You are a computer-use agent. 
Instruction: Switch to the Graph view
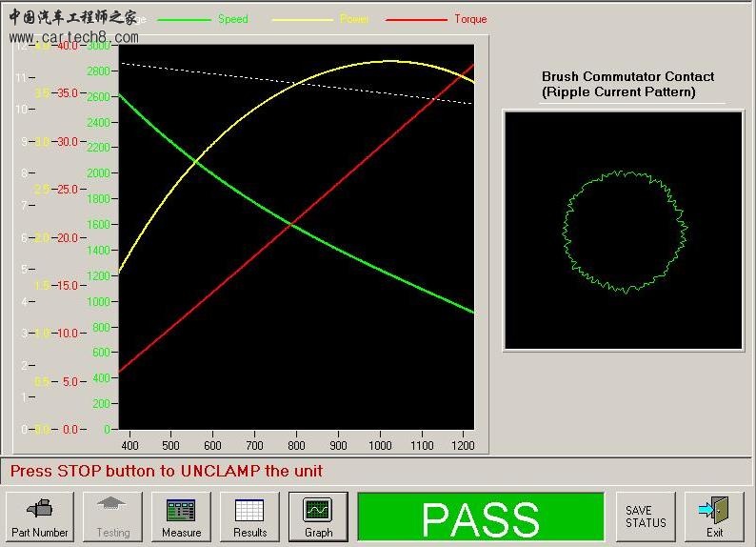coord(318,517)
